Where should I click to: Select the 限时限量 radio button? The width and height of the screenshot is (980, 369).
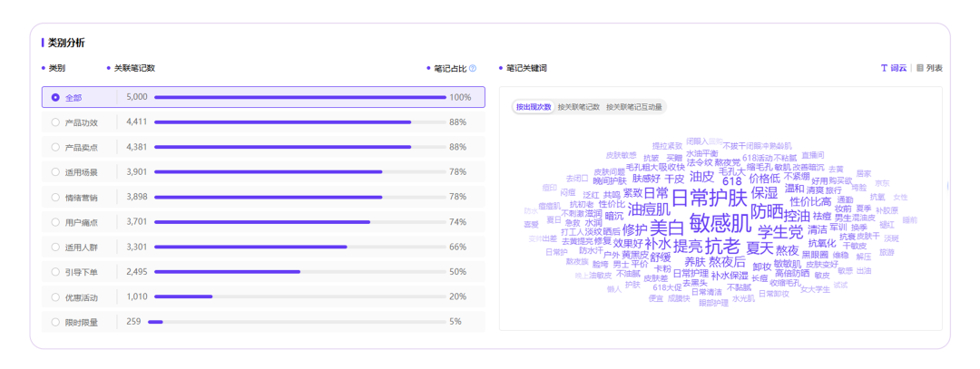[55, 322]
